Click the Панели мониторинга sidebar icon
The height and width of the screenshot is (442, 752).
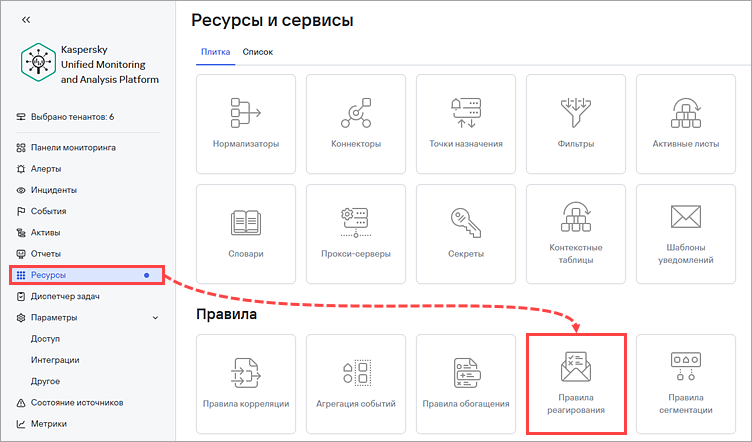(x=21, y=148)
